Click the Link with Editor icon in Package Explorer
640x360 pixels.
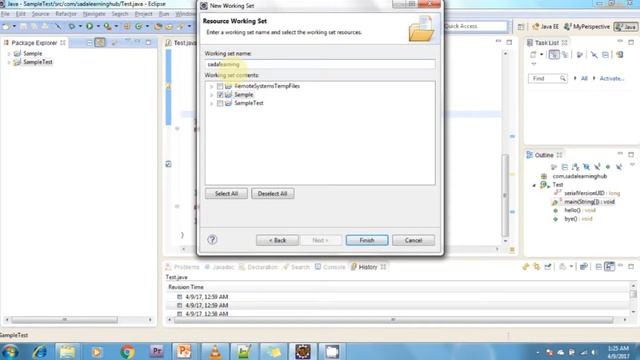pos(100,42)
